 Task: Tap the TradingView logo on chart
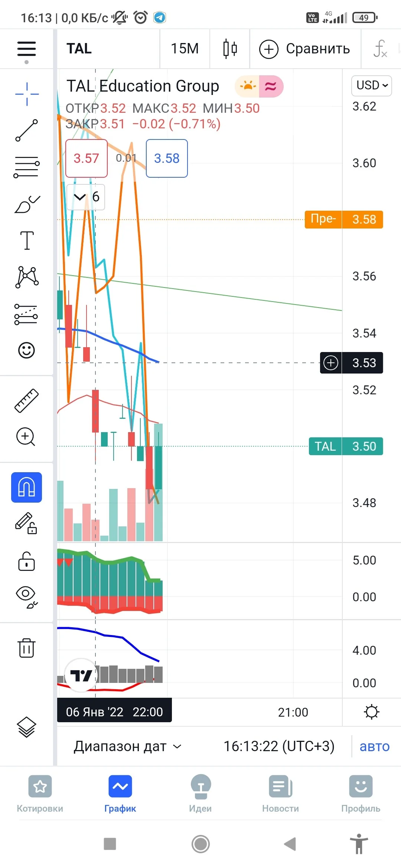pyautogui.click(x=81, y=675)
